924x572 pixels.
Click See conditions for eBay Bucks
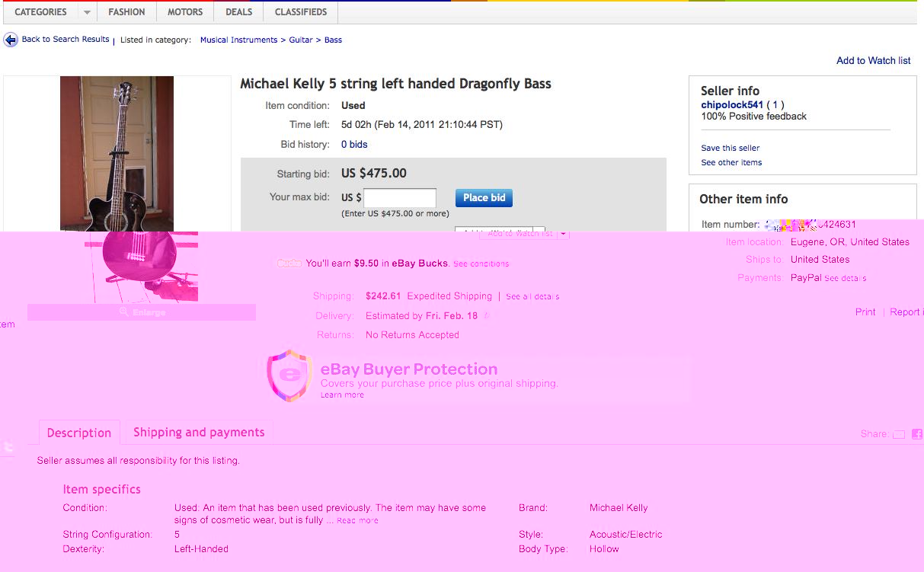click(x=481, y=264)
